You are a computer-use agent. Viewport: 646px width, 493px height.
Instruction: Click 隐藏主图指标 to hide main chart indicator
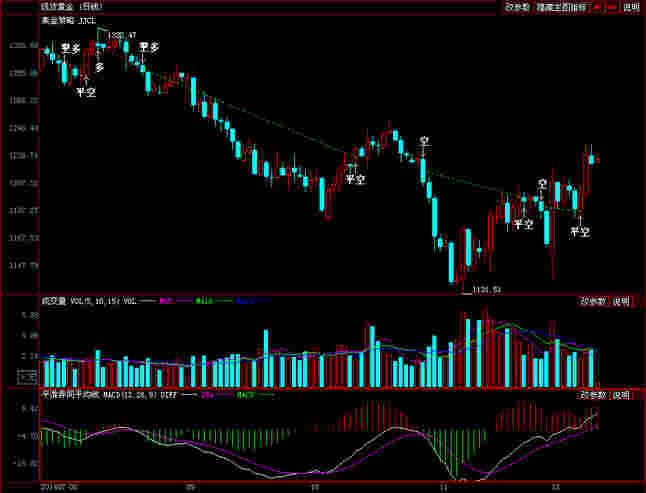click(x=561, y=7)
